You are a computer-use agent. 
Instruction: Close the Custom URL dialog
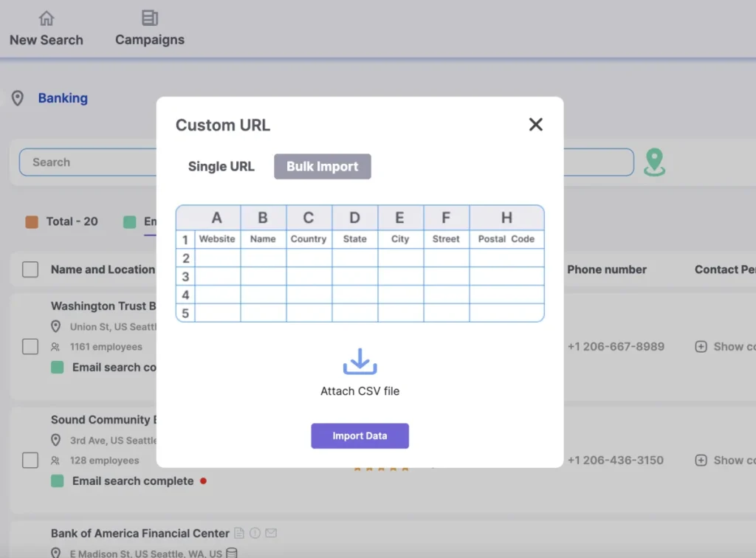tap(536, 124)
